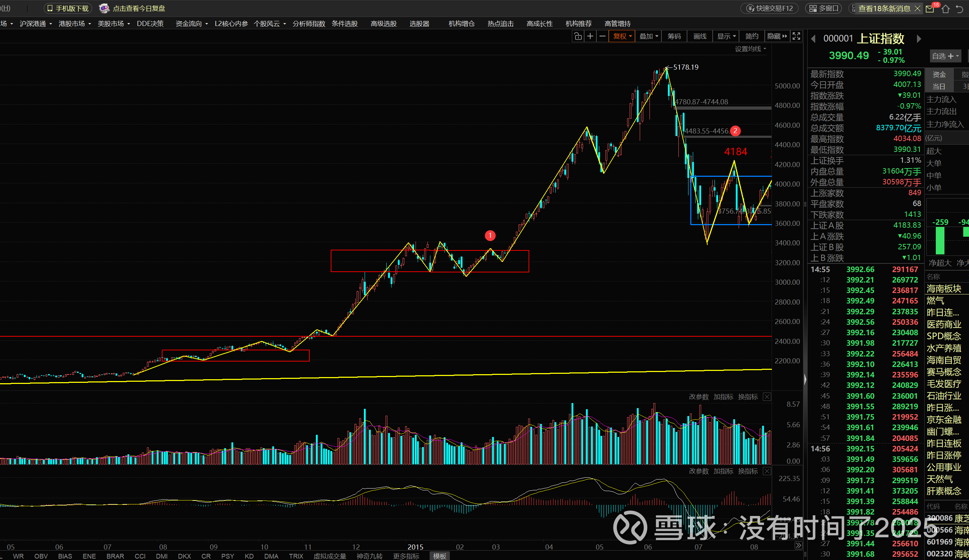Expand the 设置均线 dropdown
Viewport: 969px width, 560px height.
750,49
